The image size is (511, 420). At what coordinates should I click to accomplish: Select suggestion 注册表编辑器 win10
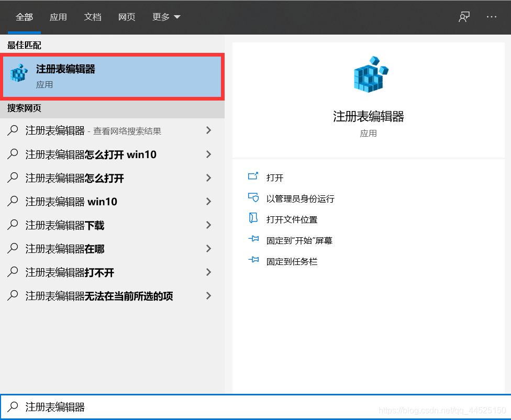pyautogui.click(x=112, y=202)
